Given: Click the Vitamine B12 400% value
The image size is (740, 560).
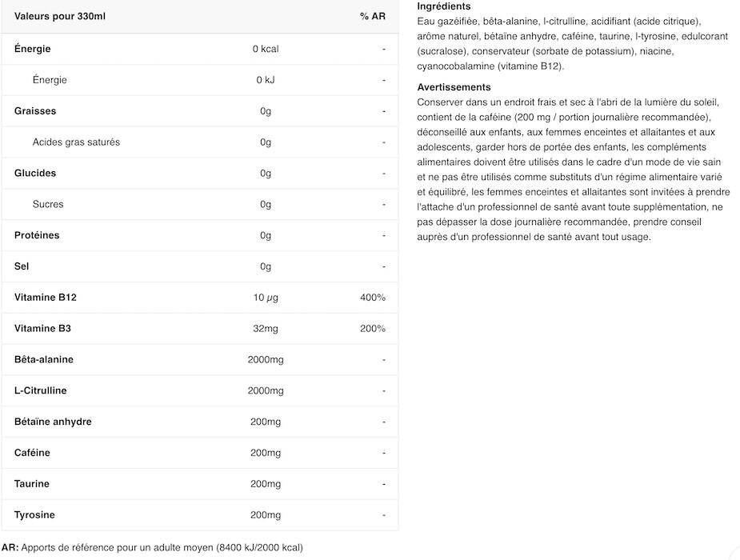Looking at the screenshot, I should click(x=372, y=298).
